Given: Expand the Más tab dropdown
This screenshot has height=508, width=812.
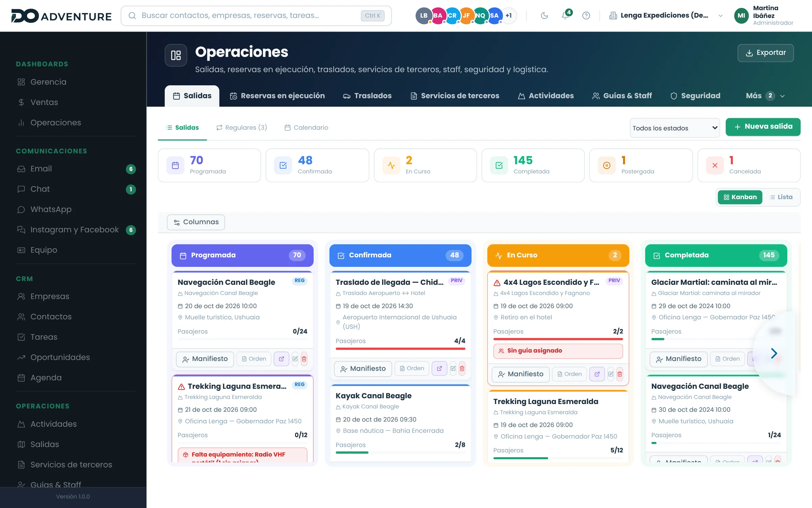Looking at the screenshot, I should (x=765, y=96).
